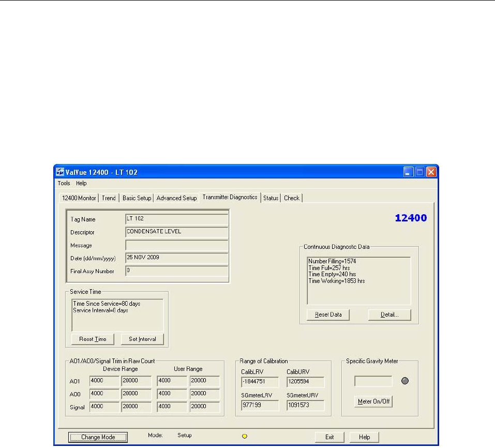Click AO0 Device Range 4000 field
The image size is (495, 448).
pos(104,394)
